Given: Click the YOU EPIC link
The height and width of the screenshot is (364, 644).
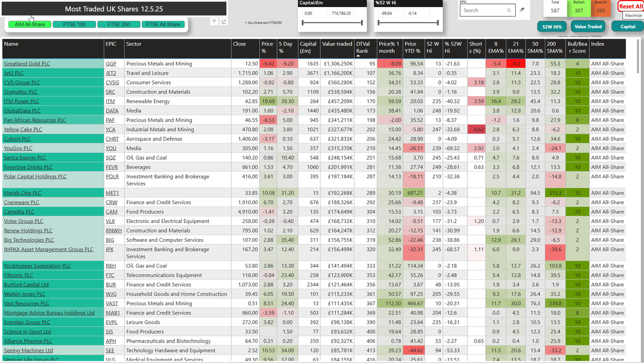Looking at the screenshot, I should click(x=111, y=148).
